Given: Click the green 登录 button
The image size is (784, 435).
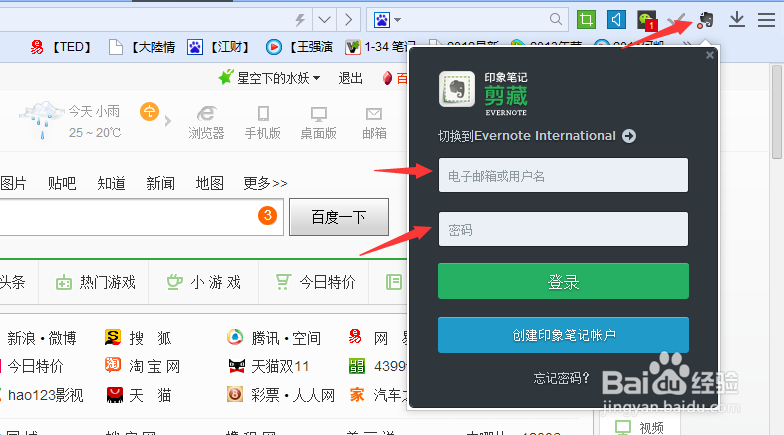Looking at the screenshot, I should click(563, 281).
